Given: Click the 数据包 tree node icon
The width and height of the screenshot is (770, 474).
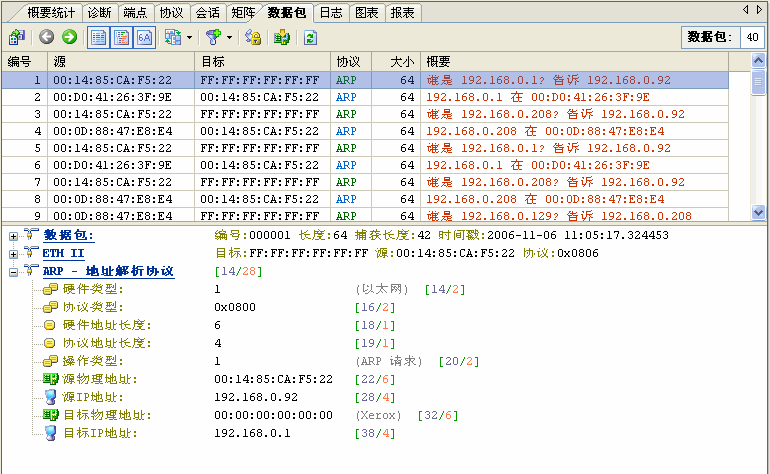Looking at the screenshot, I should tap(31, 234).
